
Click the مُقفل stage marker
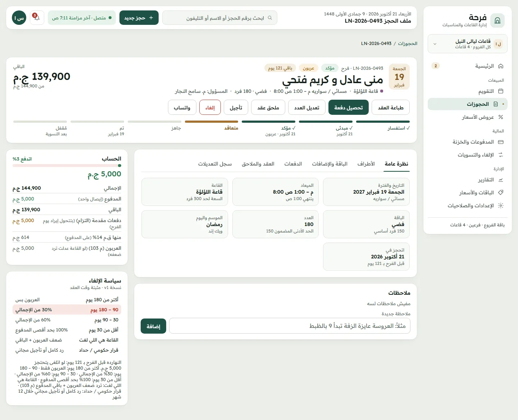(x=40, y=128)
